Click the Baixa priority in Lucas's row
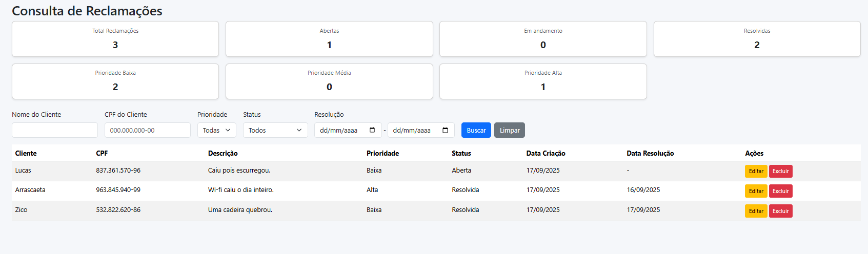Screen dimensions: 868x254 pos(374,171)
